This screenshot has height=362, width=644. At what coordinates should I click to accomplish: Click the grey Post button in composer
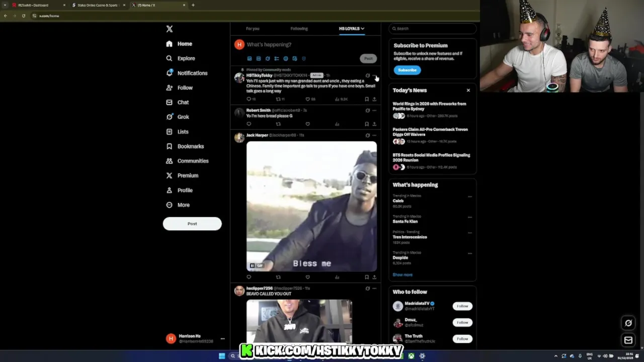368,58
